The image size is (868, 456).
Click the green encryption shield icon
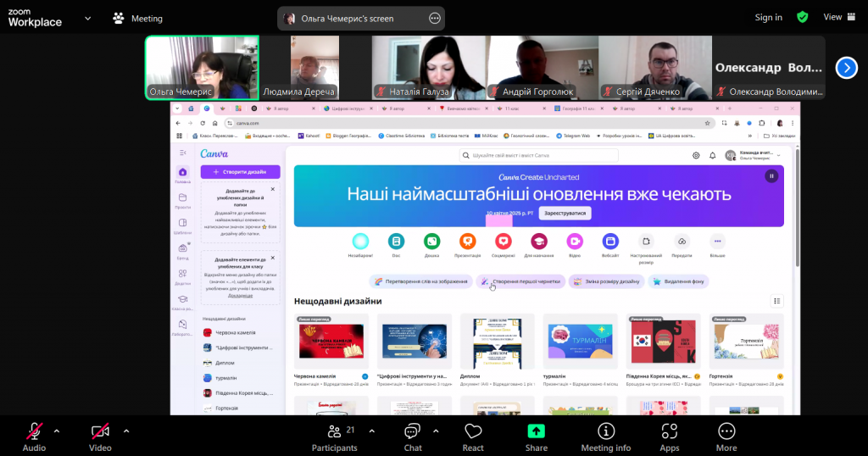(x=802, y=17)
